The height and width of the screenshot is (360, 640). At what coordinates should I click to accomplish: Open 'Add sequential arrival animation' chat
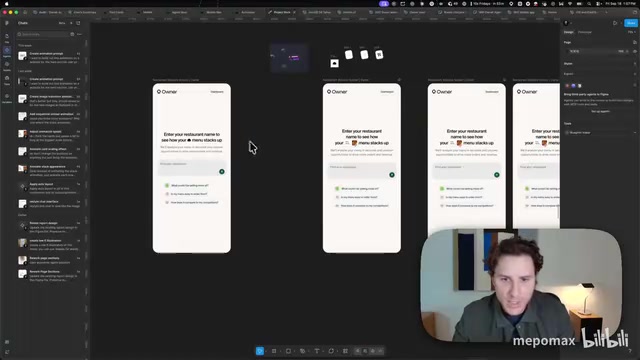[49, 117]
